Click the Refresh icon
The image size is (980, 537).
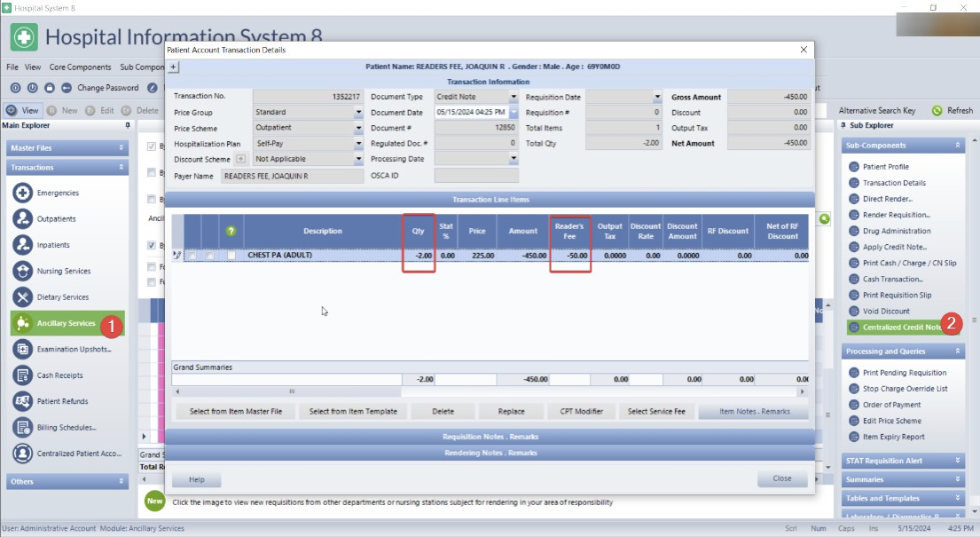[937, 111]
